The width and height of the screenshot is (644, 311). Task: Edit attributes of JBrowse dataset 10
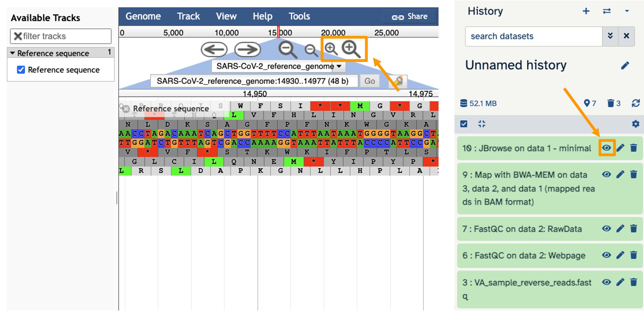coord(620,148)
